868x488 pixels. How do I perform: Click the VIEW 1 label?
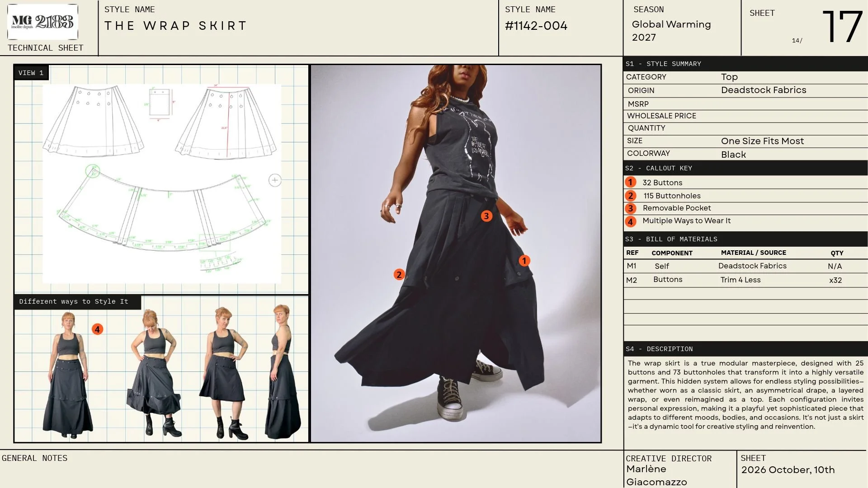(31, 73)
